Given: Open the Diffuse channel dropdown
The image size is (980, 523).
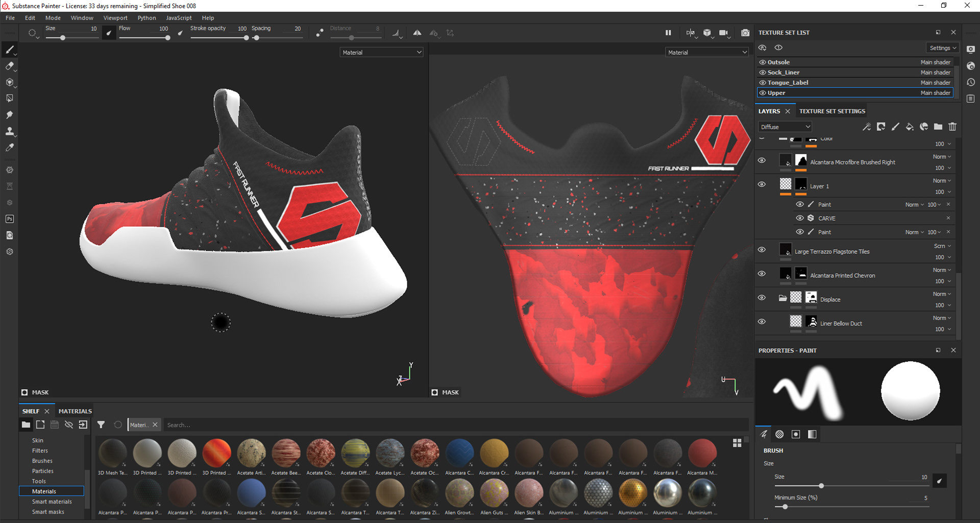Looking at the screenshot, I should (x=785, y=126).
